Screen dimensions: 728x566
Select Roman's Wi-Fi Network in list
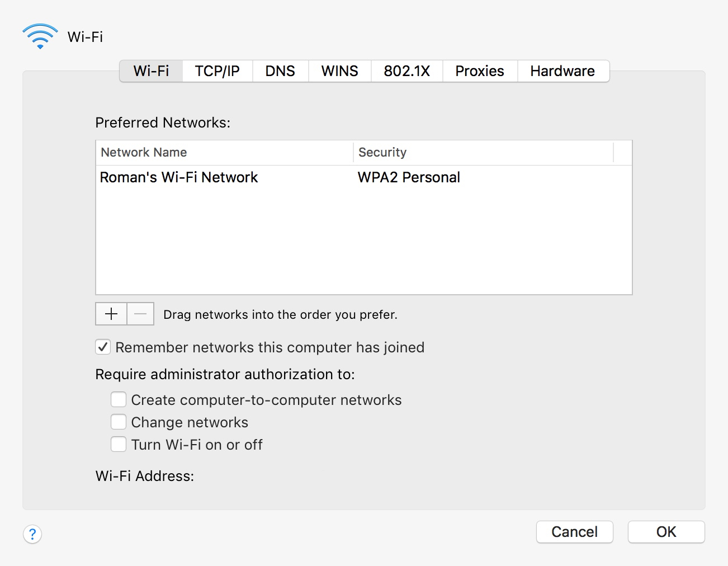pyautogui.click(x=179, y=177)
